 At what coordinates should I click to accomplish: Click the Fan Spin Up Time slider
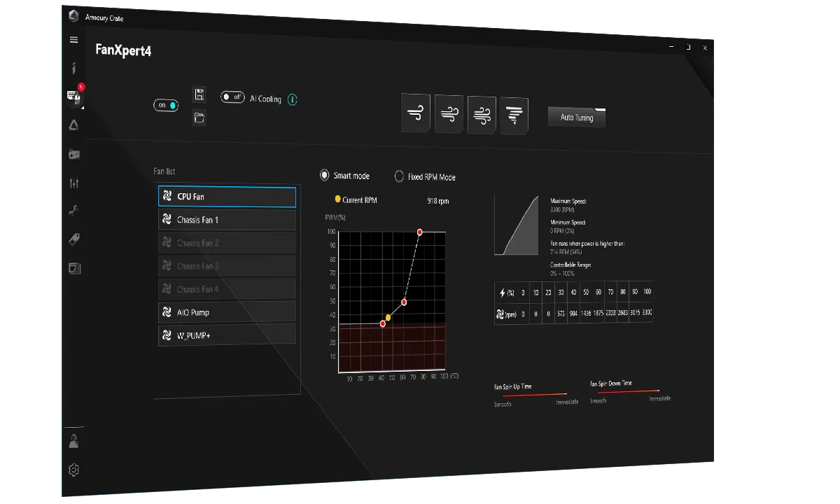530,394
